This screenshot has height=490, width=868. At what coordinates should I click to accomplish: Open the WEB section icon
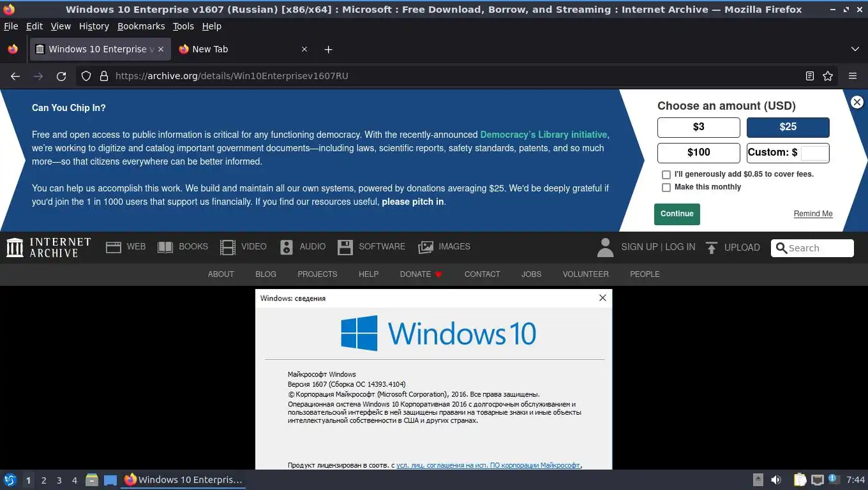114,248
